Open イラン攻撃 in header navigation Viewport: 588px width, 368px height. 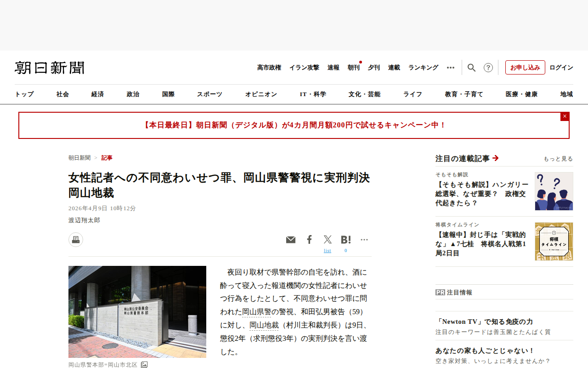point(304,68)
